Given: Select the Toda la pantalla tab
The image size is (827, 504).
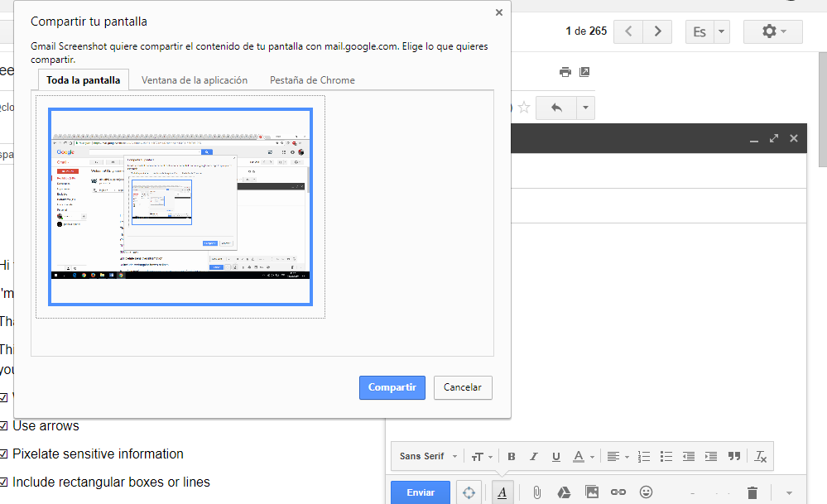Looking at the screenshot, I should point(84,80).
